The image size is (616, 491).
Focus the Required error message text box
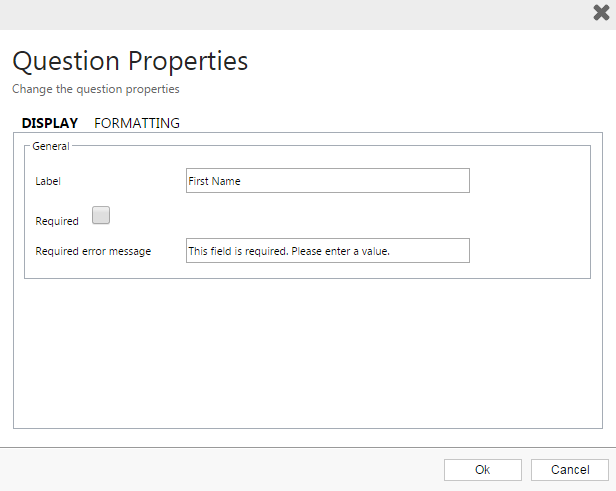[x=327, y=251]
